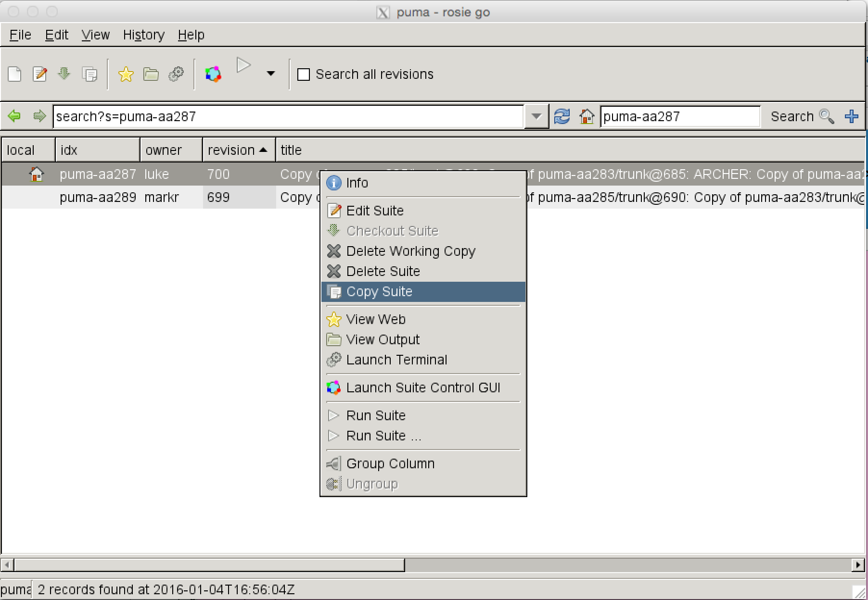Click the puma-aa287 idx cell

[x=98, y=174]
